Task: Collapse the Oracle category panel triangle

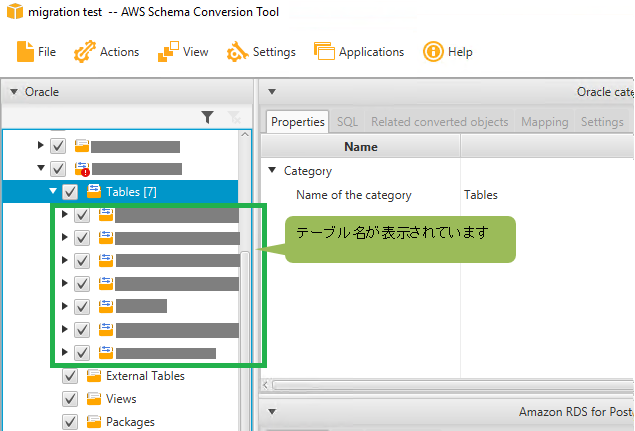Action: (x=272, y=92)
